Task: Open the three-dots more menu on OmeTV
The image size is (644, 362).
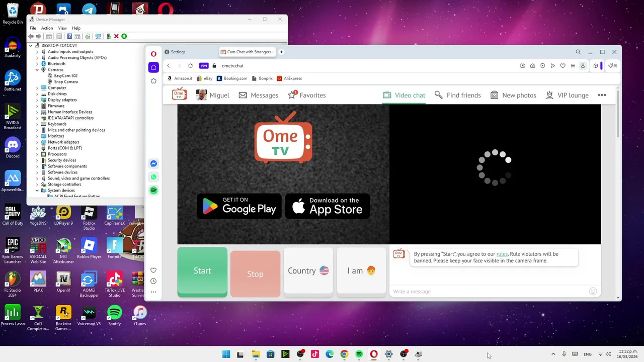Action: pos(602,95)
